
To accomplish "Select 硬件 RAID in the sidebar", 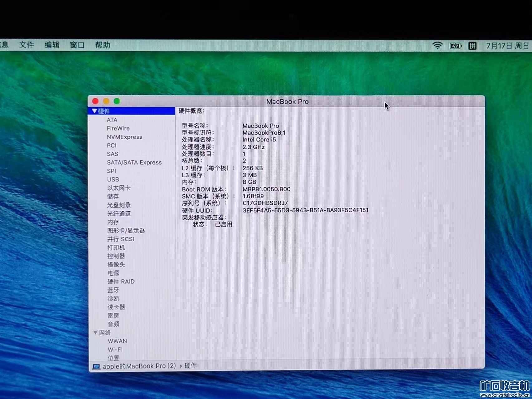I will pyautogui.click(x=121, y=281).
